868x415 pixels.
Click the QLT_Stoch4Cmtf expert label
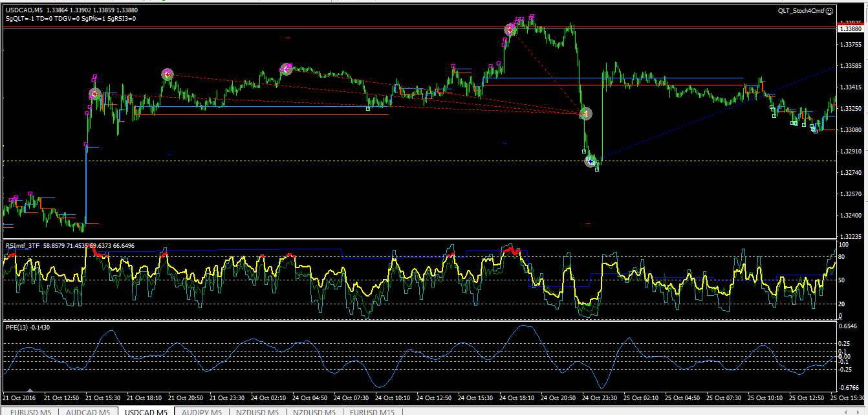[801, 10]
